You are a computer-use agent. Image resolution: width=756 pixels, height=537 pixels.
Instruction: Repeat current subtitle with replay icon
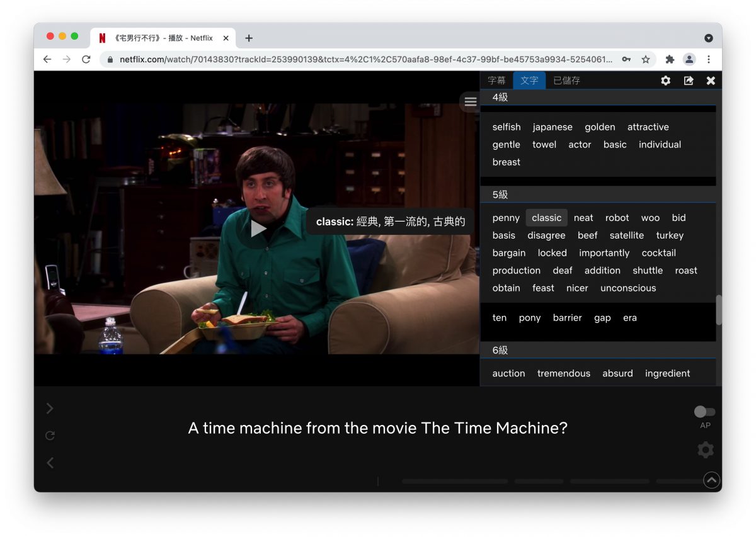[50, 436]
